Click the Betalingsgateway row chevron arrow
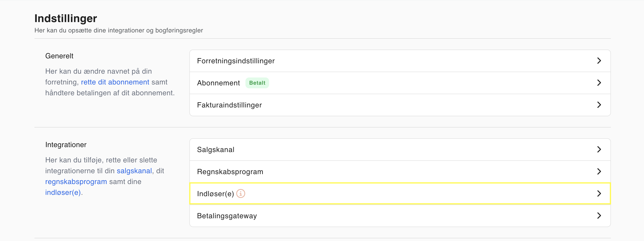This screenshot has width=644, height=241. click(599, 216)
